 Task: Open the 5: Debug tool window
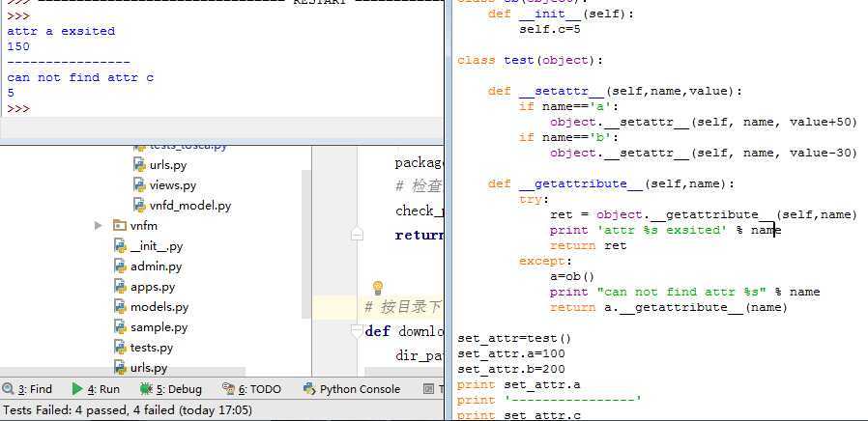171,389
